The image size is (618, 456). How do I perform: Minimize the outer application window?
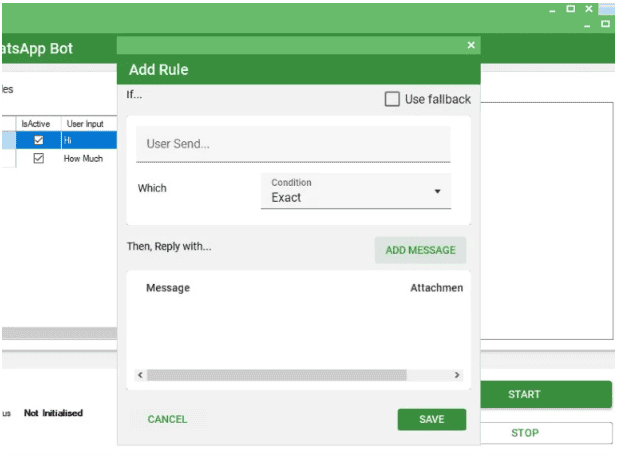[x=552, y=11]
